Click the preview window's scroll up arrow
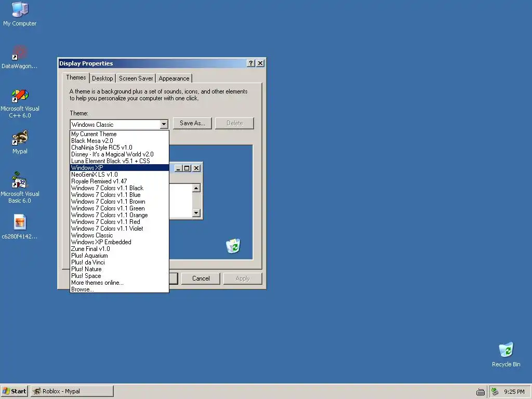The width and height of the screenshot is (532, 399). (x=196, y=188)
